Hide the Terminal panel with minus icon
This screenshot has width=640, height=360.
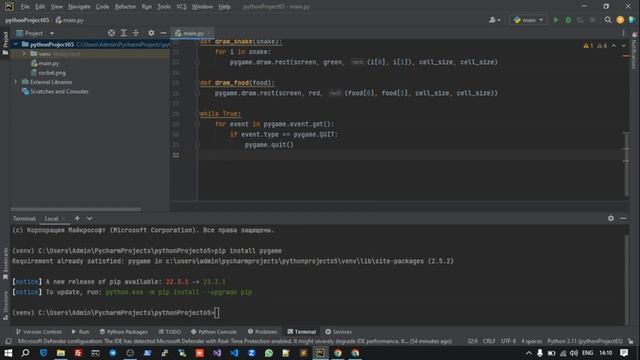coord(623,218)
